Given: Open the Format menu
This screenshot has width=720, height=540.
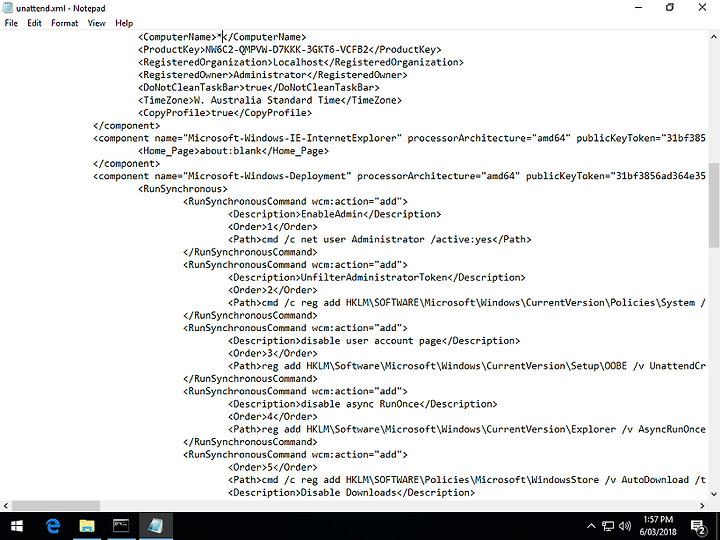Looking at the screenshot, I should pos(64,23).
